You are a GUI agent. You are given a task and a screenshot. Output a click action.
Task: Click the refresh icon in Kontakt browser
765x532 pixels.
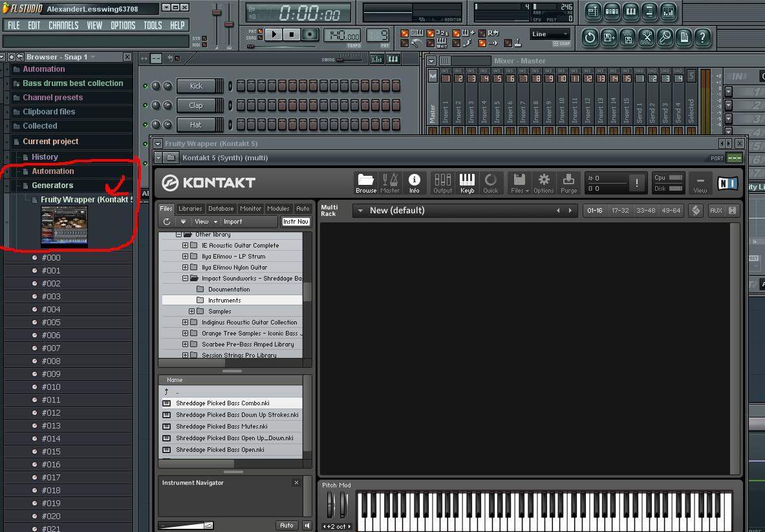(x=166, y=221)
